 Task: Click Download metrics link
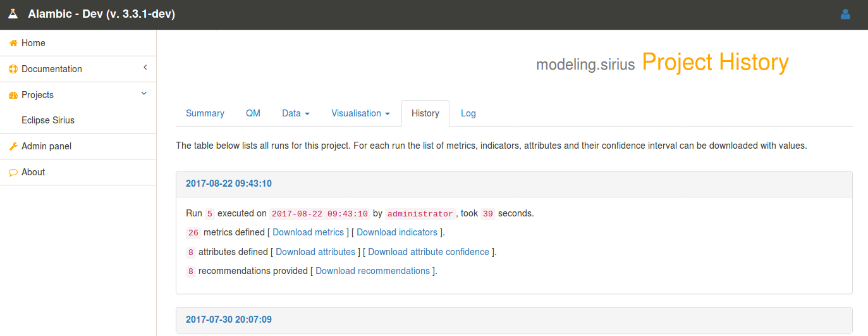point(308,232)
